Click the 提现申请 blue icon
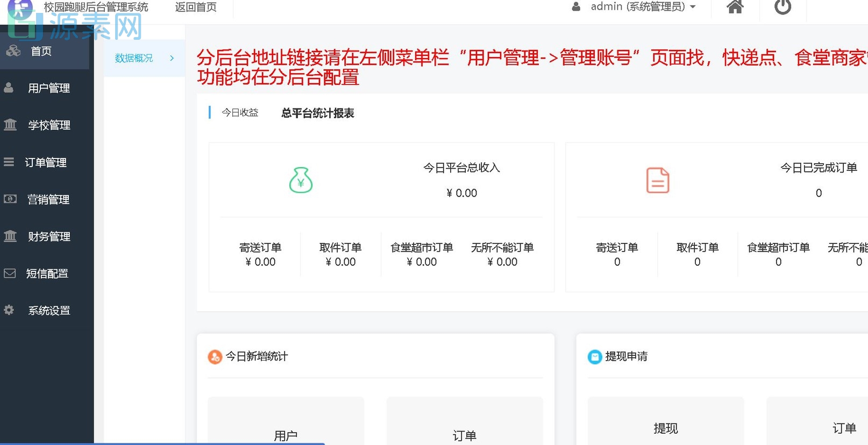The image size is (868, 445). (x=595, y=357)
